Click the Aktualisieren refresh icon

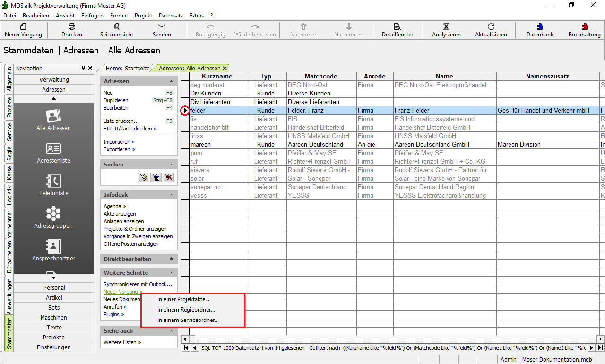tap(491, 27)
